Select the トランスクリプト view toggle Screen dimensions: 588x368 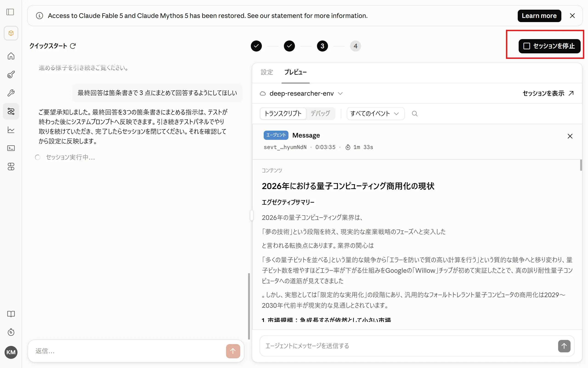[283, 113]
